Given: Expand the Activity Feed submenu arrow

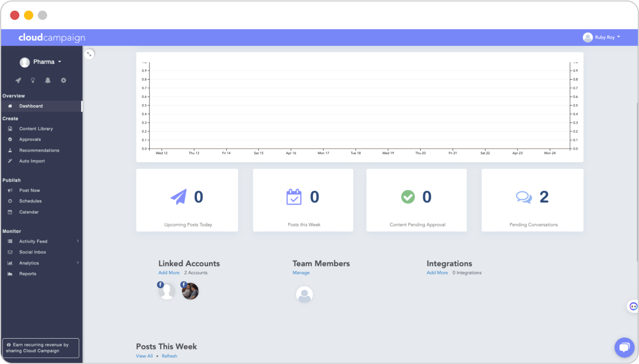Looking at the screenshot, I should (x=78, y=241).
